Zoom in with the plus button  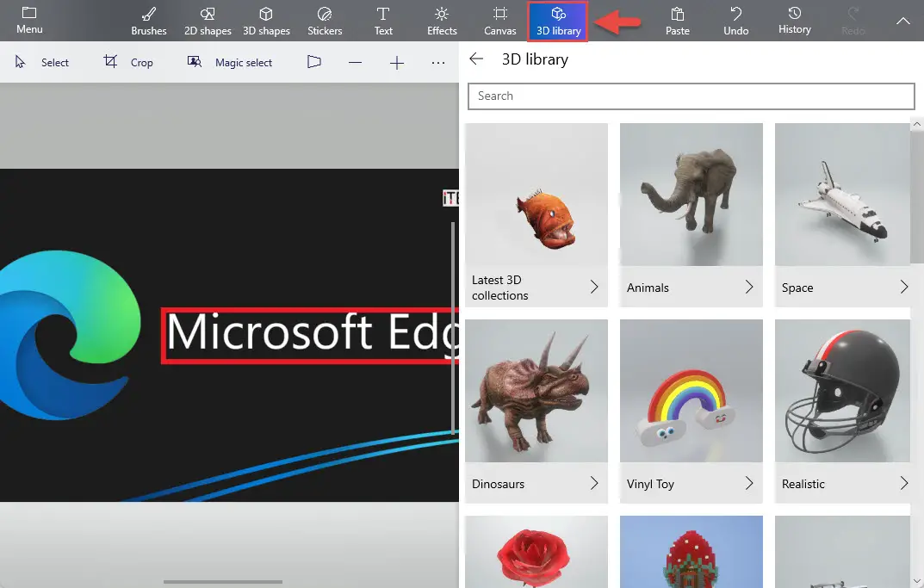(397, 63)
